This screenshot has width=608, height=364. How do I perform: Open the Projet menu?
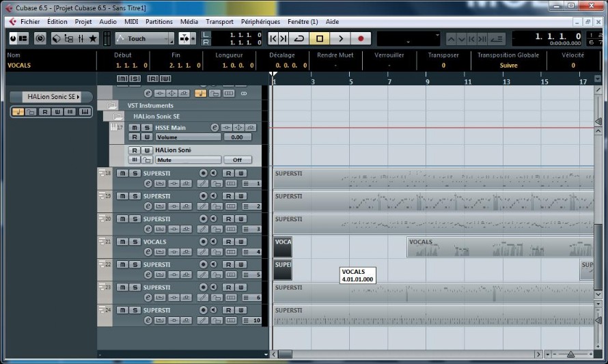(x=83, y=22)
